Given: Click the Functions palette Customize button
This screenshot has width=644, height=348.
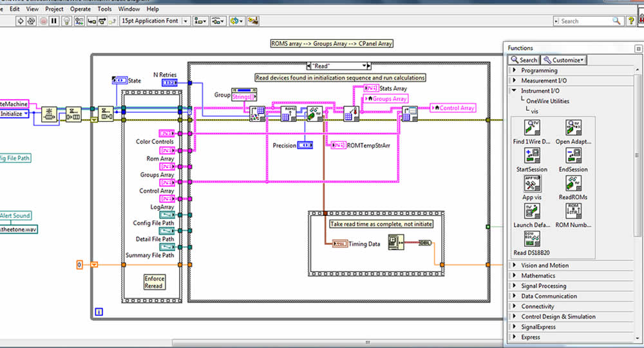Looking at the screenshot, I should point(563,60).
